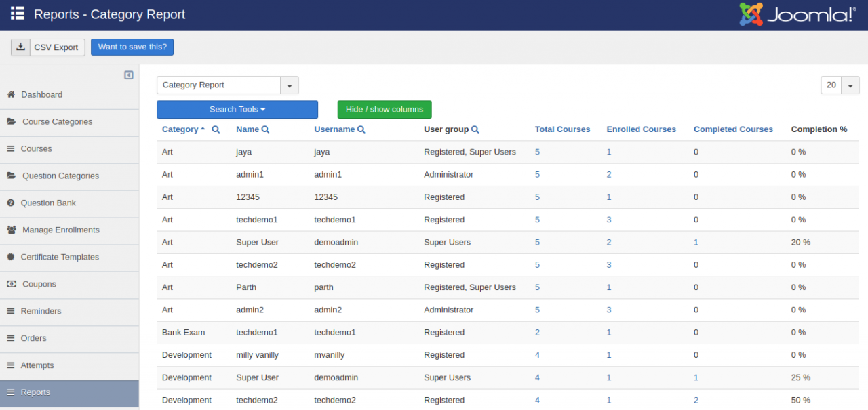Click Hide / show columns button
868x410 pixels.
[384, 110]
